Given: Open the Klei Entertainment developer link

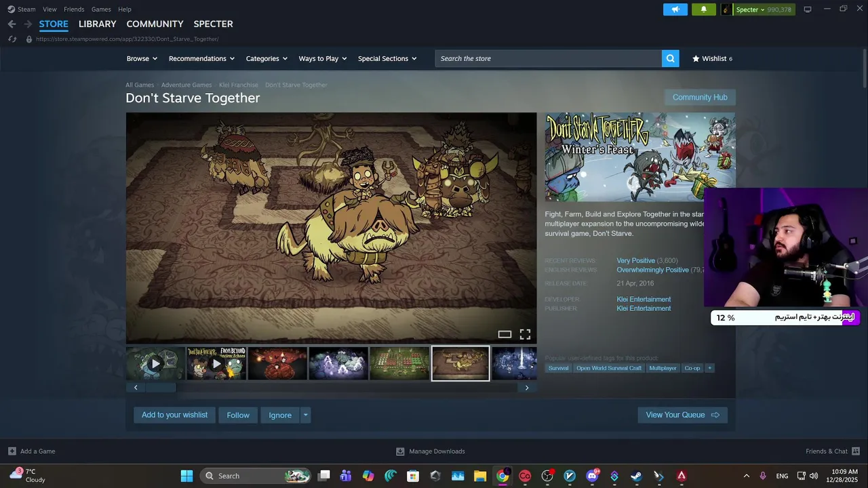Looking at the screenshot, I should click(x=644, y=300).
